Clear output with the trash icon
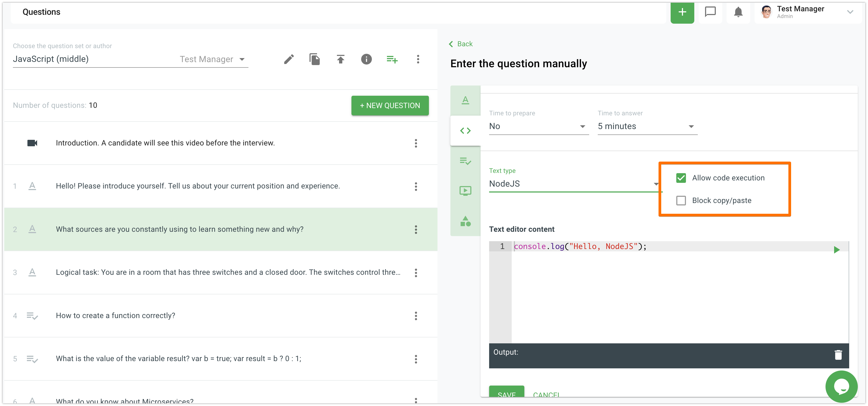The height and width of the screenshot is (406, 868). point(838,355)
